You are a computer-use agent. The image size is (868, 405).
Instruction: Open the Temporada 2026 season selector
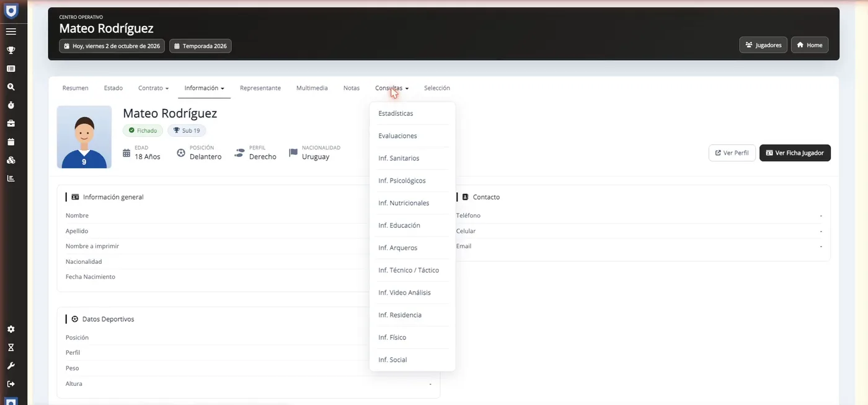pos(200,46)
